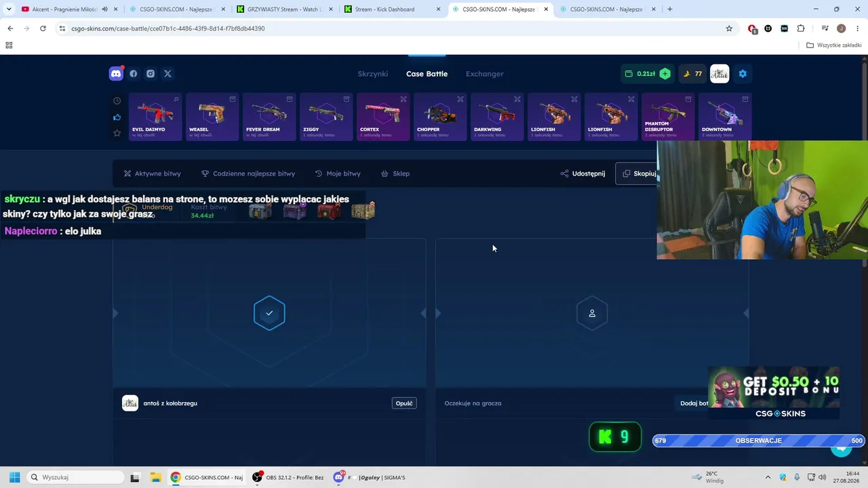This screenshot has height=488, width=868.
Task: Show top drops with the thumbs-up icon
Action: 117,117
